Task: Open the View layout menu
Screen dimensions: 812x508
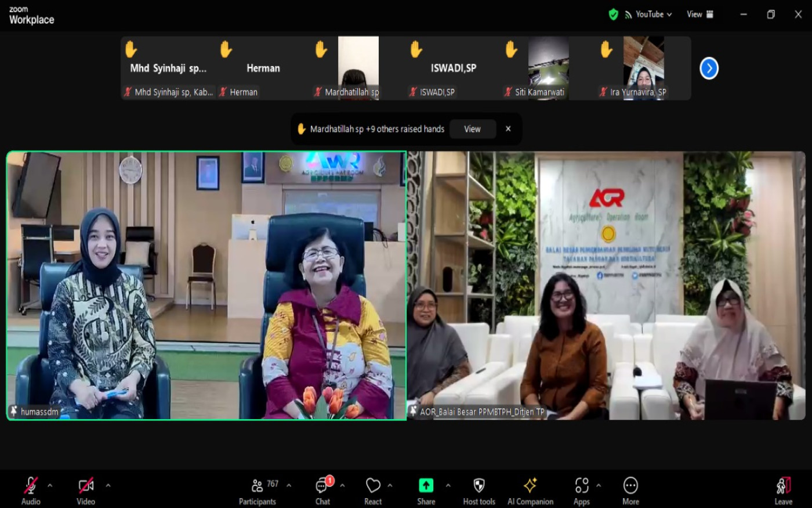Action: [700, 15]
